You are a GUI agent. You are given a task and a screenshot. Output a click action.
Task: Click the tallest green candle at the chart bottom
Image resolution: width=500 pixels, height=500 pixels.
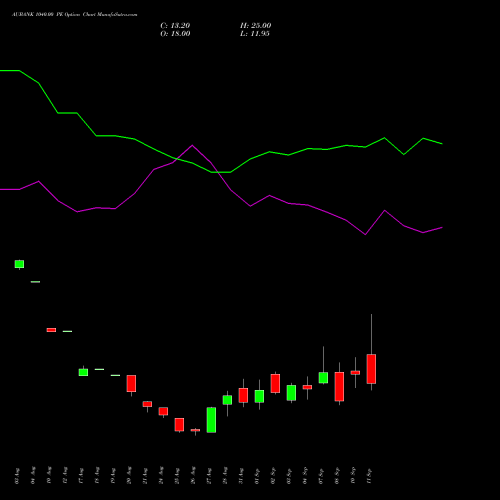pyautogui.click(x=211, y=420)
